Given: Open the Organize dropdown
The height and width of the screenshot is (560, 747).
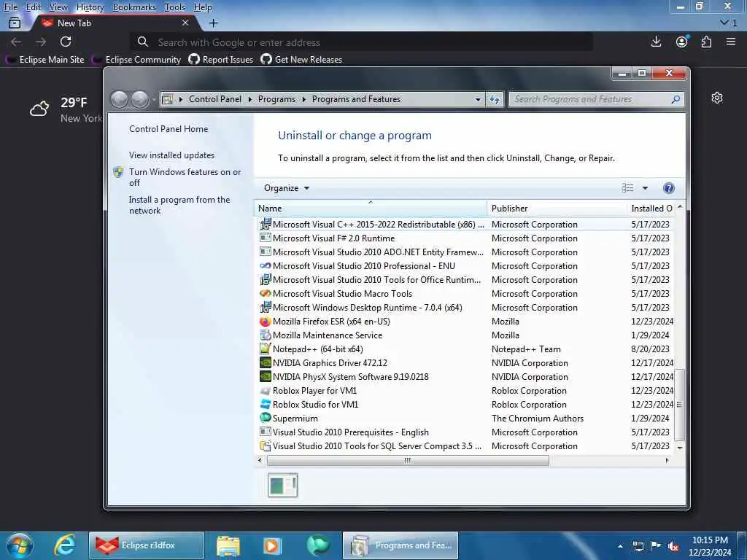Looking at the screenshot, I should click(286, 188).
